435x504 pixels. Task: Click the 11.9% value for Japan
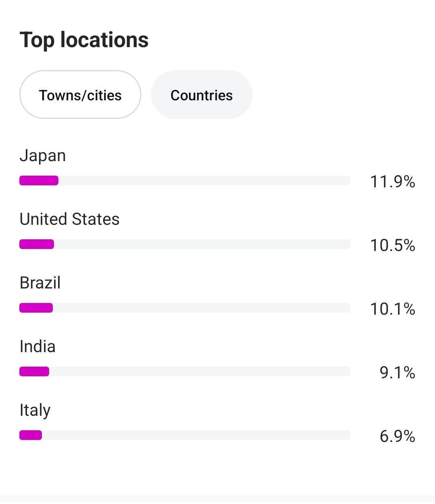(392, 182)
